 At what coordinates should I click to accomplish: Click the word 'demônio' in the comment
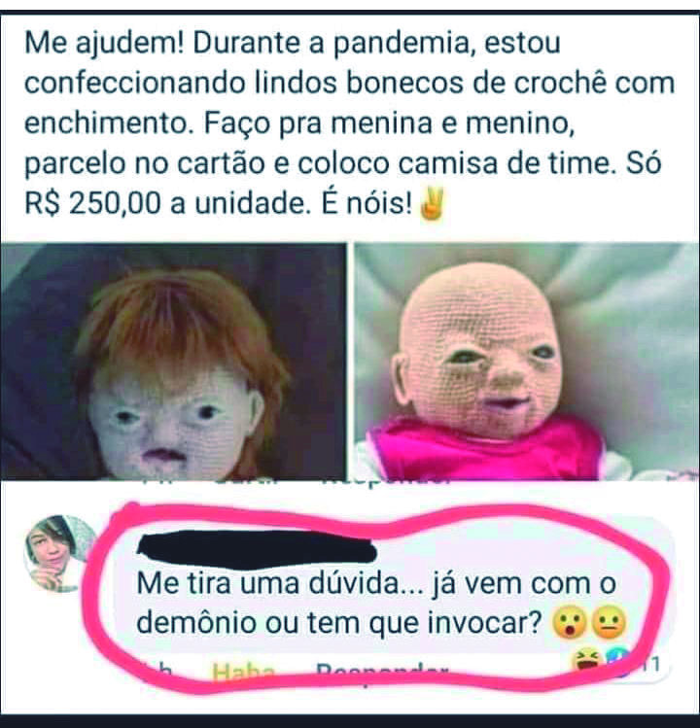coord(196,623)
